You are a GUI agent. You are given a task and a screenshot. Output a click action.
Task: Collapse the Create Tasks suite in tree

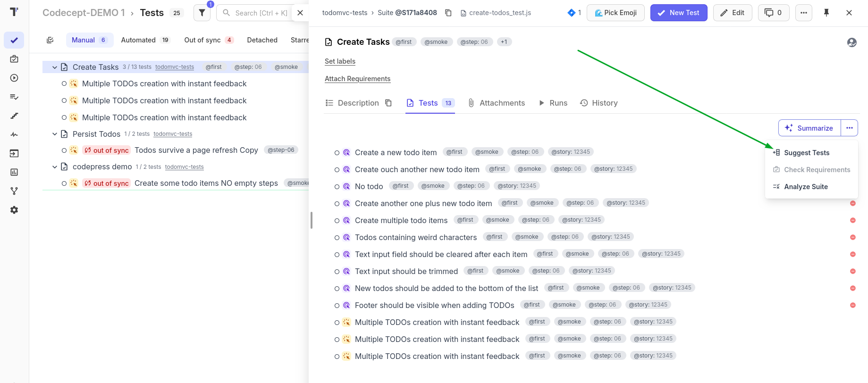[55, 67]
